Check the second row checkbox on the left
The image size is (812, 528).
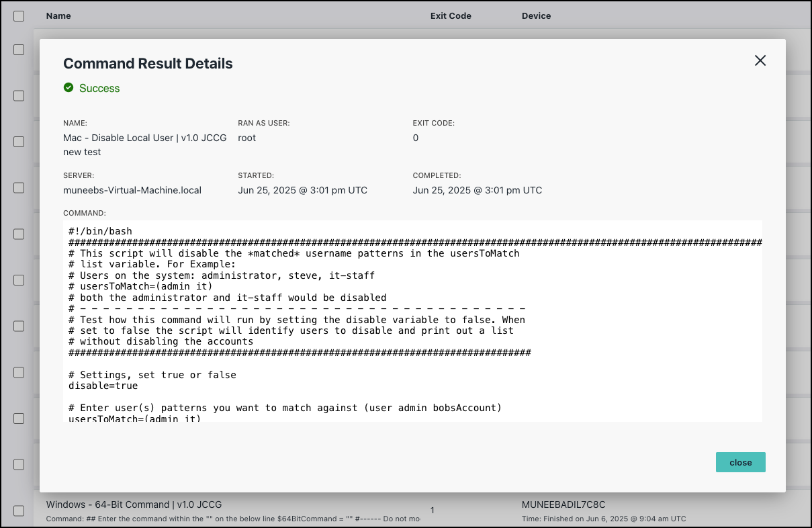point(18,95)
